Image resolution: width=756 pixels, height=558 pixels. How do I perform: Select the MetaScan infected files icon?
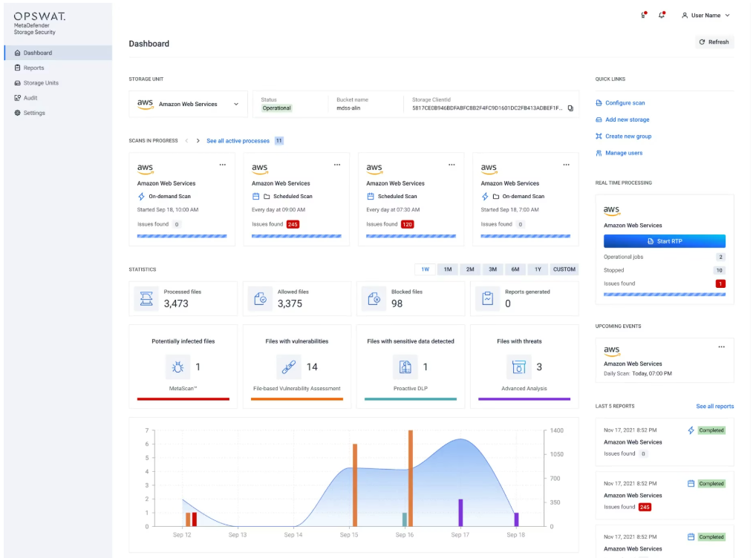click(x=177, y=366)
